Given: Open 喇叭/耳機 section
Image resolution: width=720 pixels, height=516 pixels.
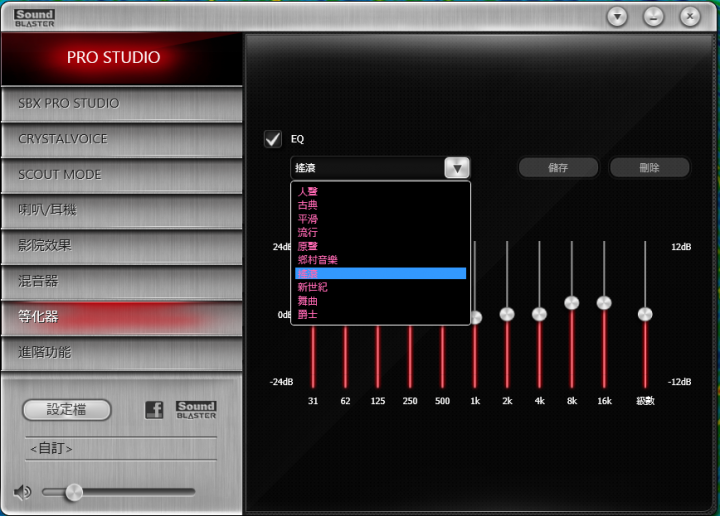Looking at the screenshot, I should (x=122, y=210).
